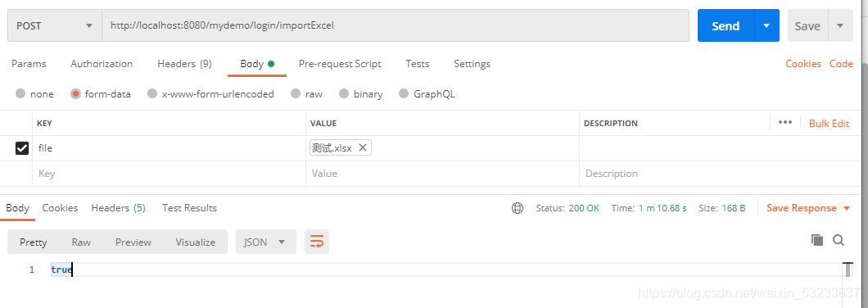Click the 168 B size value
Image resolution: width=868 pixels, height=308 pixels.
coord(734,208)
